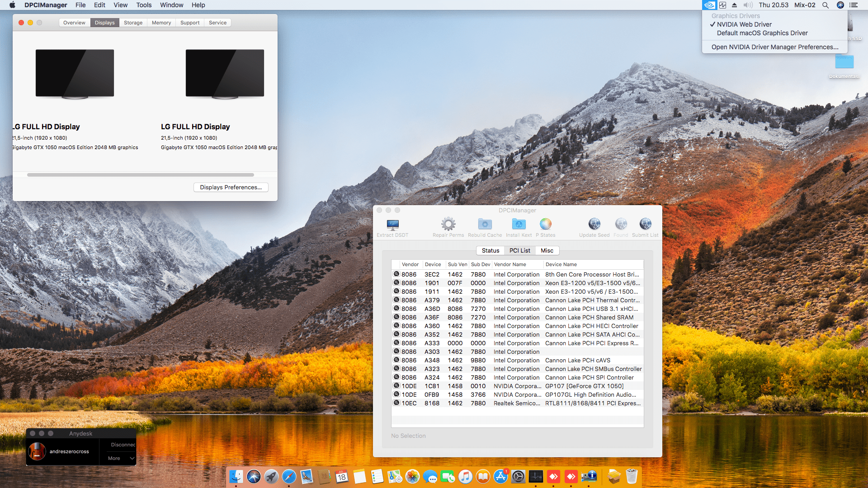Select NVIDIA Web Driver option
This screenshot has width=868, height=488.
coord(744,24)
